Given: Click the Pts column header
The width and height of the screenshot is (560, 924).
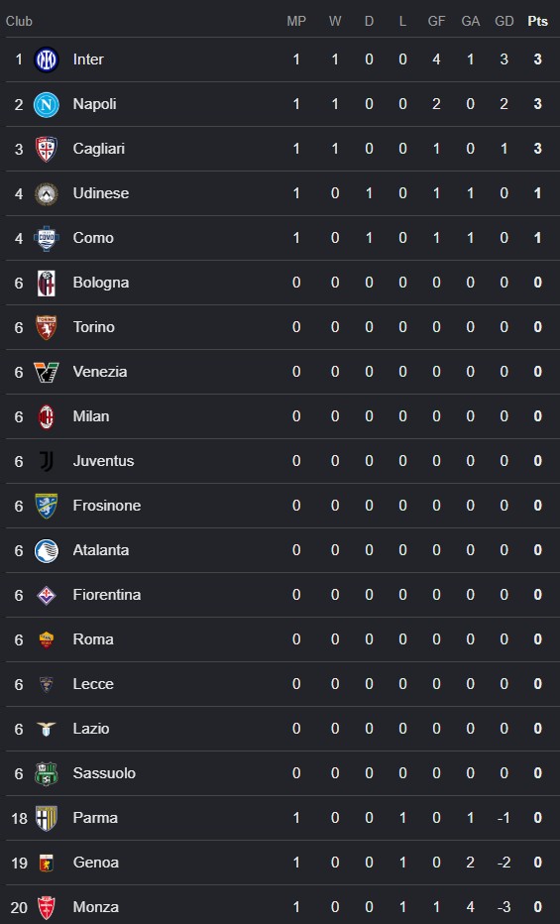Looking at the screenshot, I should click(x=537, y=21).
